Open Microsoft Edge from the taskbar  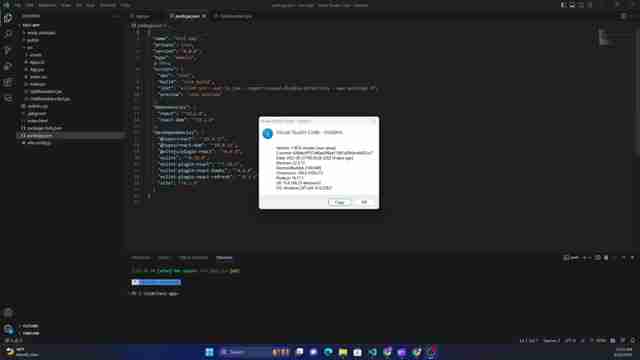[328, 352]
